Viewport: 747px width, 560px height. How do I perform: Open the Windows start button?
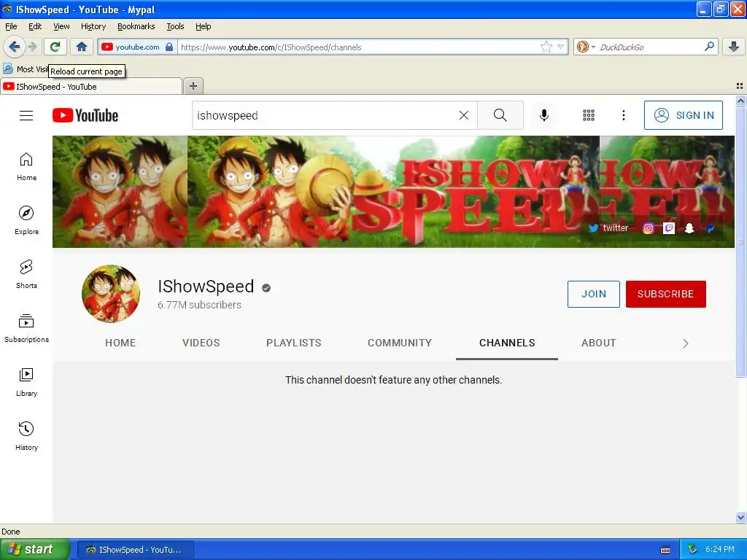tap(34, 549)
